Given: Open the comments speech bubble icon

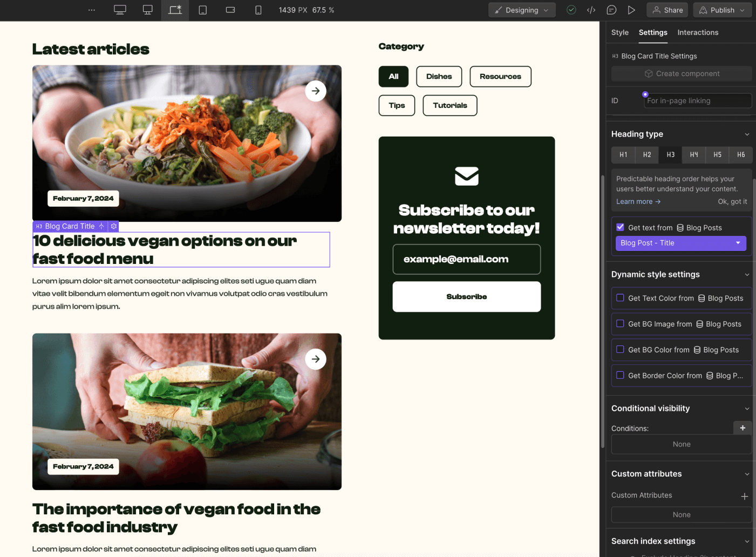Looking at the screenshot, I should pos(611,10).
